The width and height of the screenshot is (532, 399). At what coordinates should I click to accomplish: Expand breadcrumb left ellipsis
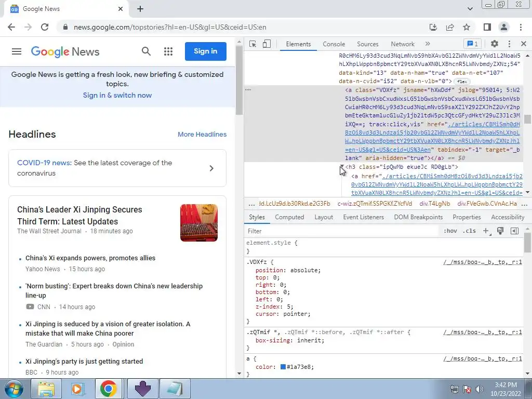click(251, 204)
